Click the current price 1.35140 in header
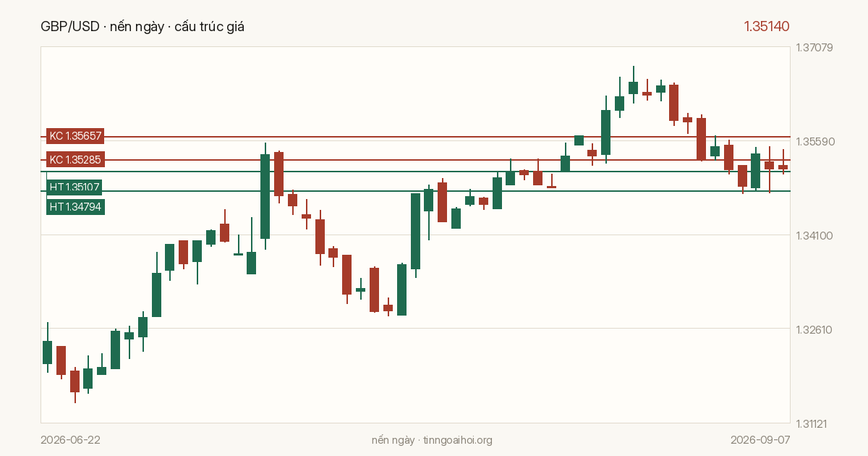The image size is (868, 456). (x=767, y=27)
